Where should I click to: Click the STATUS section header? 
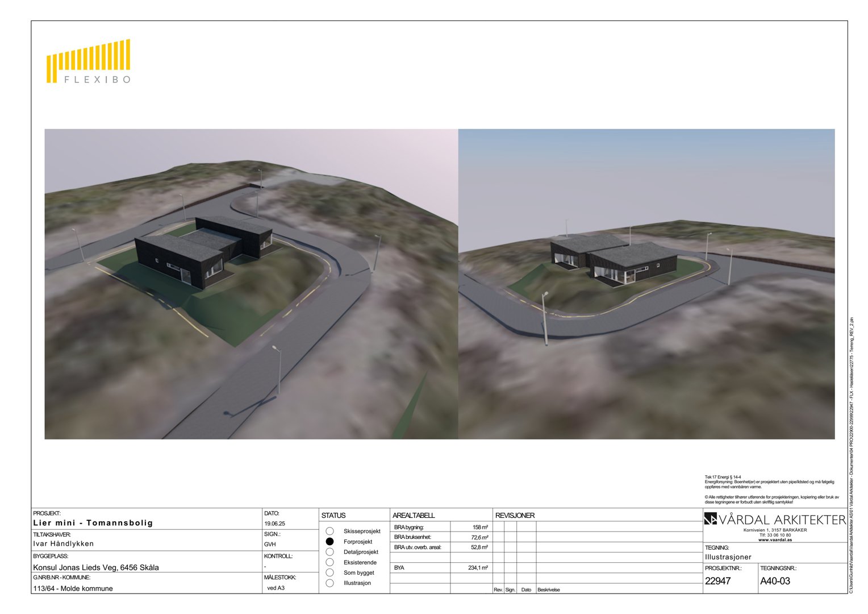tap(333, 515)
